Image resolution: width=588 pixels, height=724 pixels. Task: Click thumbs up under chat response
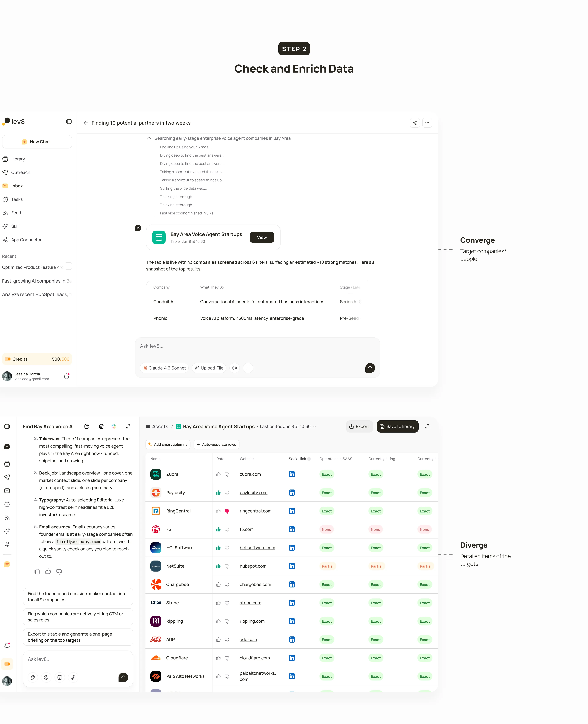[x=48, y=572]
